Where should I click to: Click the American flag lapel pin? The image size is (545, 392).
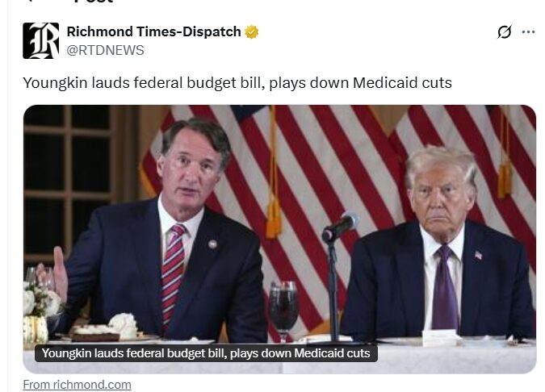(478, 255)
